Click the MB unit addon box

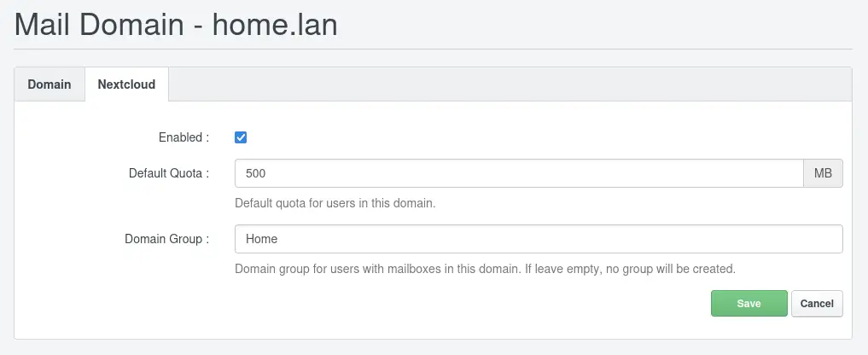click(823, 173)
